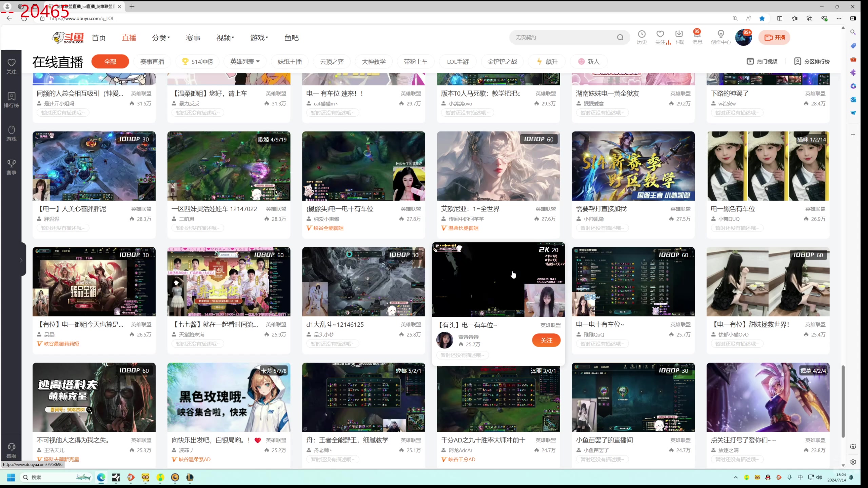Click the search input 无畏契约

pos(563,37)
